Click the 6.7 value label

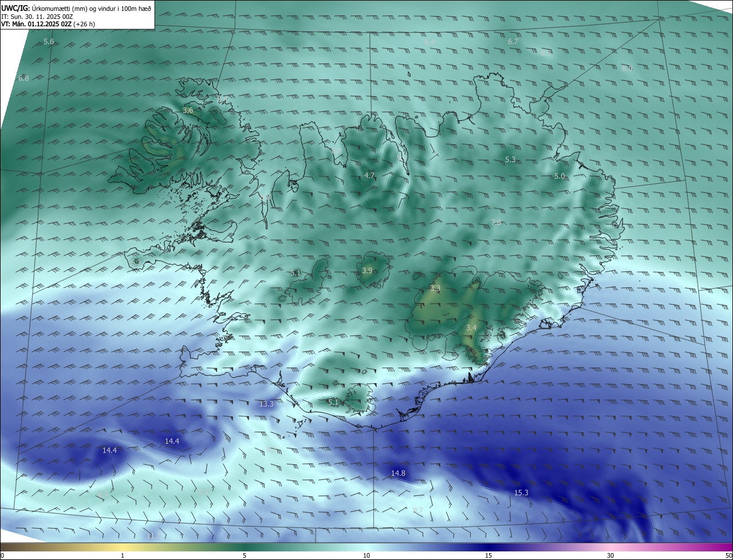pos(513,42)
